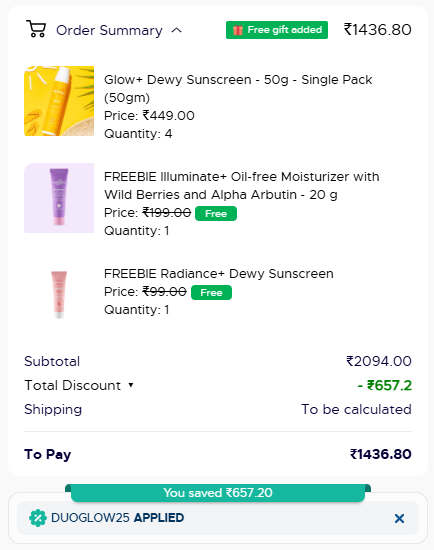
Task: Click the Order Summary heading
Action: click(x=109, y=31)
